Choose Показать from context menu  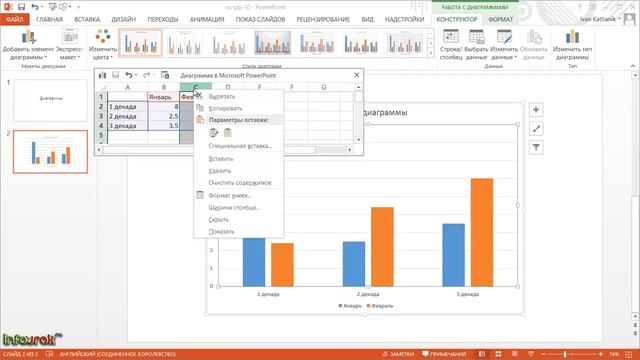(239, 231)
